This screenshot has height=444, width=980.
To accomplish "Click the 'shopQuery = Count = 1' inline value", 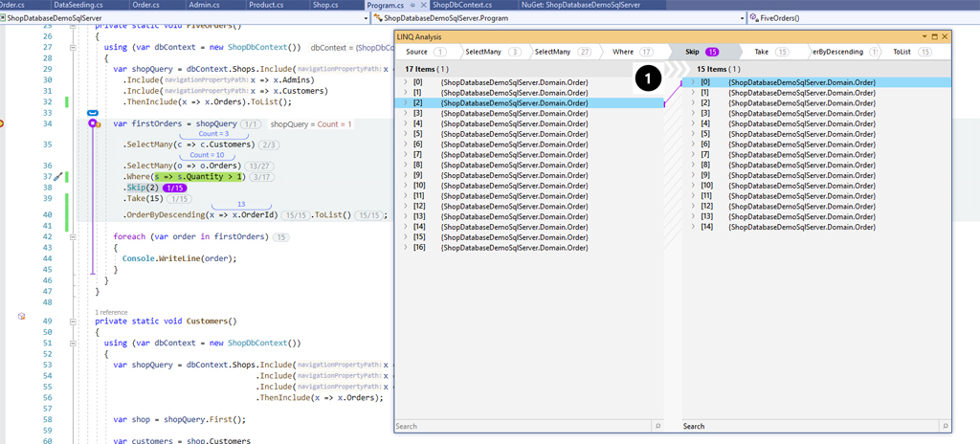I will click(311, 124).
